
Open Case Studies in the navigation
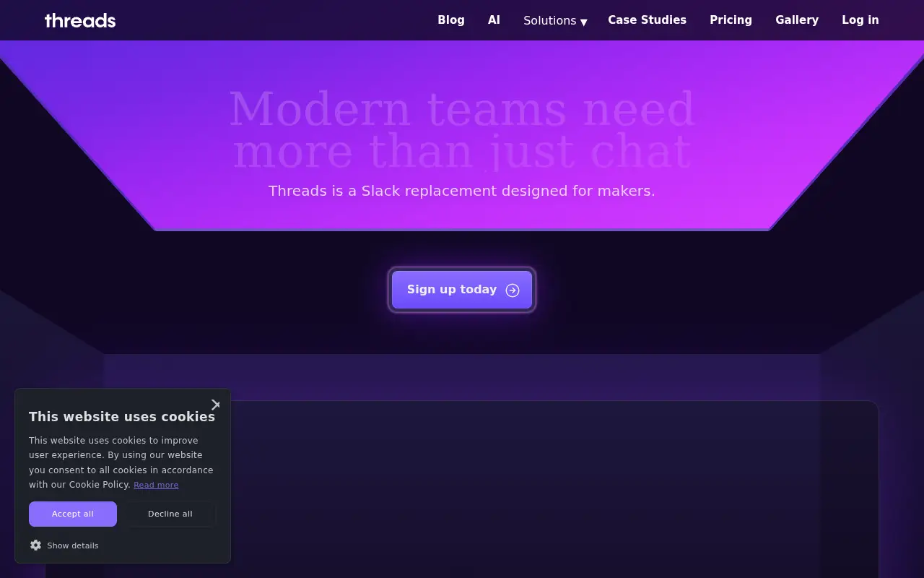click(x=647, y=20)
